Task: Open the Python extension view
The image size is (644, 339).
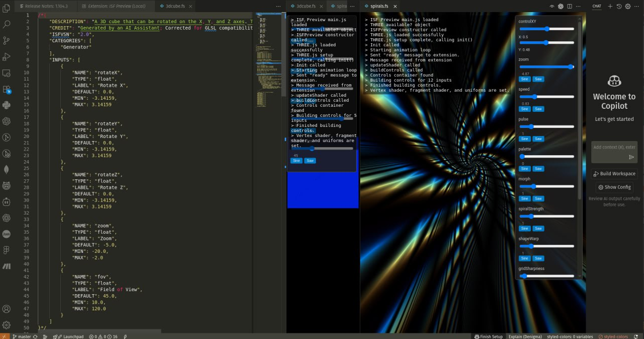Action: click(x=7, y=105)
